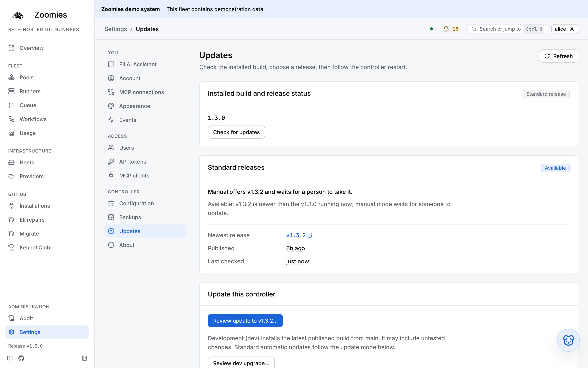Viewport: 588px width, 368px height.
Task: Open the Audit administration page
Action: [x=47, y=318]
